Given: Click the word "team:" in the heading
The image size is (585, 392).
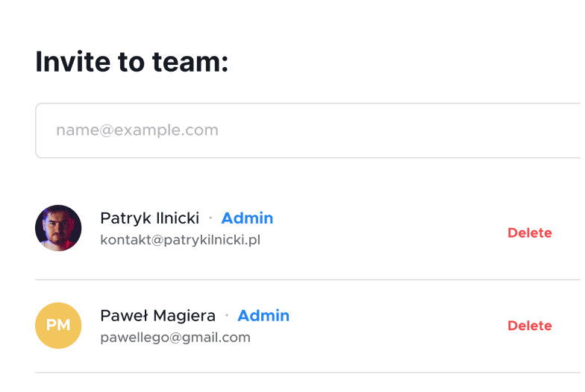Looking at the screenshot, I should 190,61.
